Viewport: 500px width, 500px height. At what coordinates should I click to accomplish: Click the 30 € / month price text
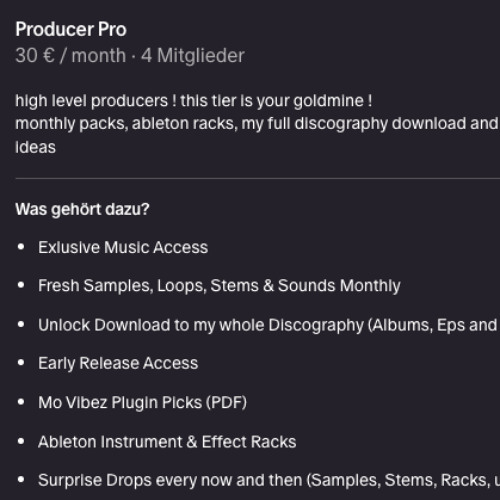point(71,55)
